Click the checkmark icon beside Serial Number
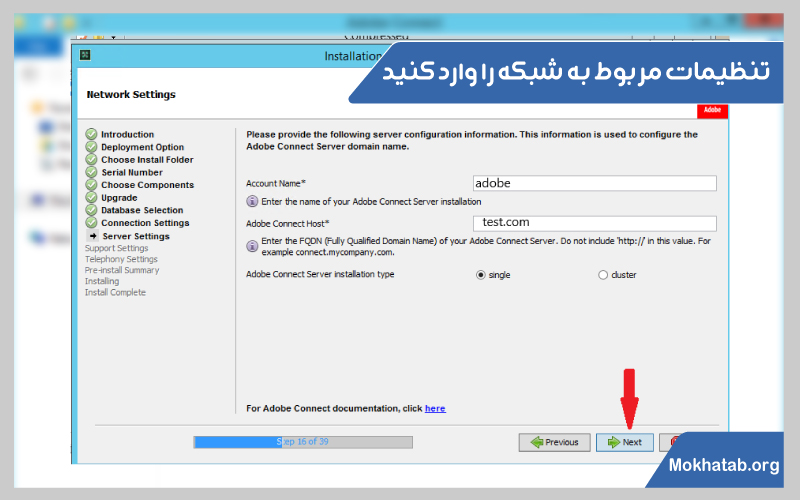The width and height of the screenshot is (800, 500). click(91, 172)
